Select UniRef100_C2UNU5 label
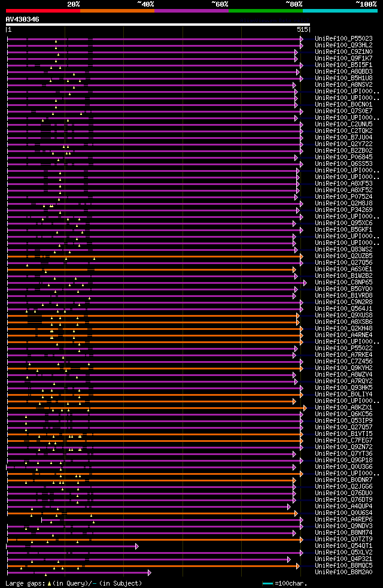 [x=344, y=124]
